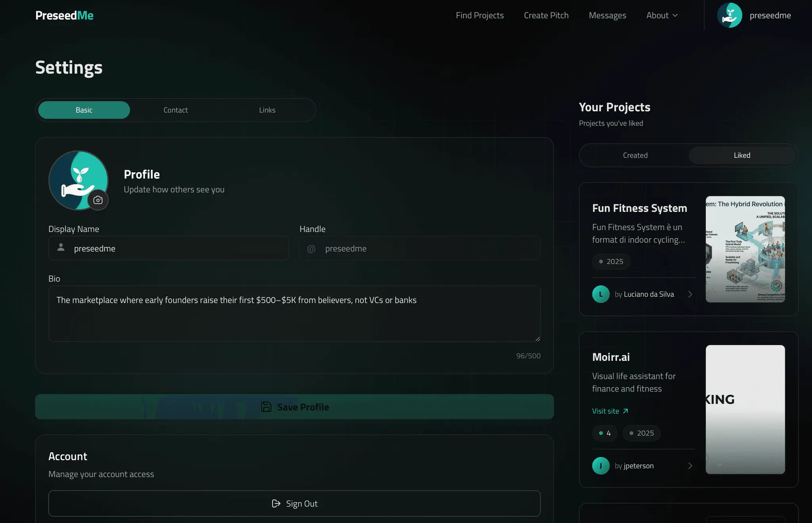
Task: Switch to the Links tab
Action: [x=267, y=110]
